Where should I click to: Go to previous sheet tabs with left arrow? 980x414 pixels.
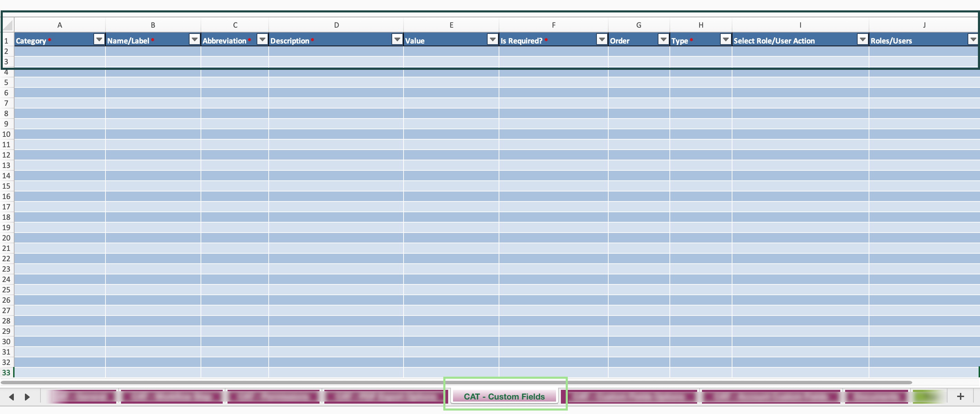tap(11, 397)
